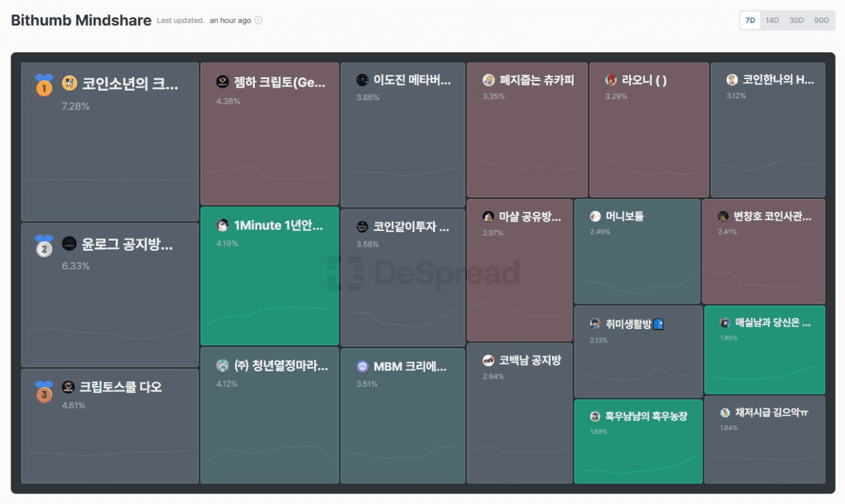This screenshot has height=504, width=845.
Task: Show the 90D time range
Action: (821, 20)
